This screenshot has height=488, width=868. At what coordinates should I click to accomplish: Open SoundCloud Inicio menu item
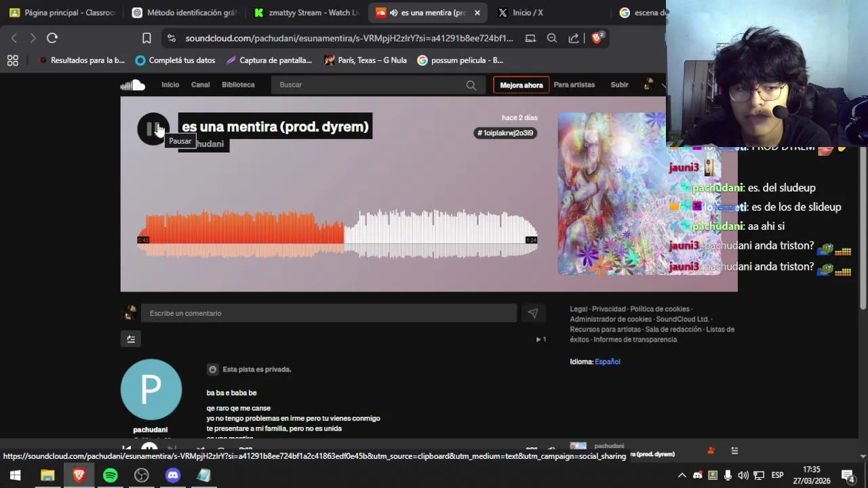pos(170,85)
